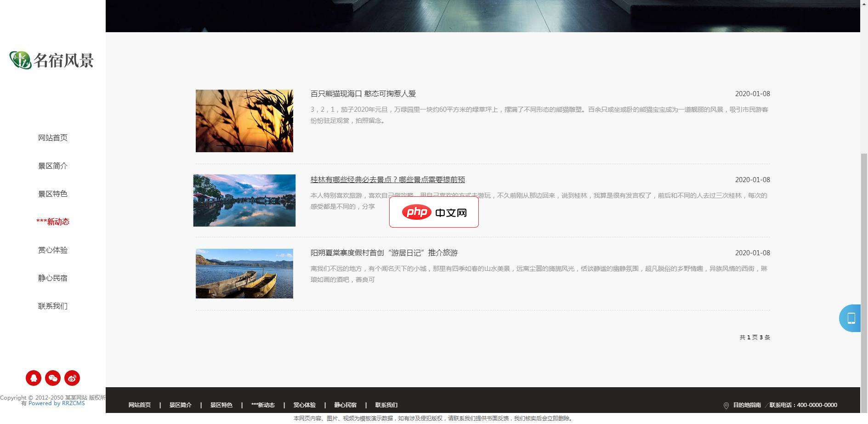Open the WeChat icon in sidebar
The height and width of the screenshot is (424, 868).
pos(53,378)
